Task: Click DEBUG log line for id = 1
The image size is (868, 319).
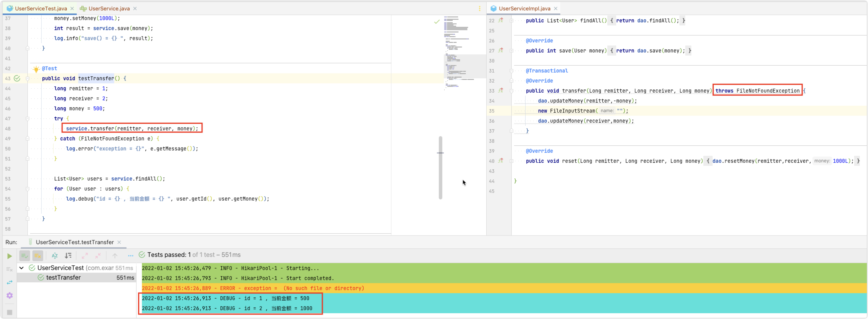Action: pos(225,298)
